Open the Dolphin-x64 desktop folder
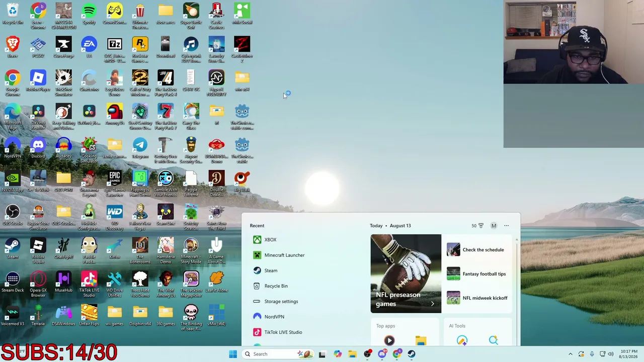 [140, 316]
